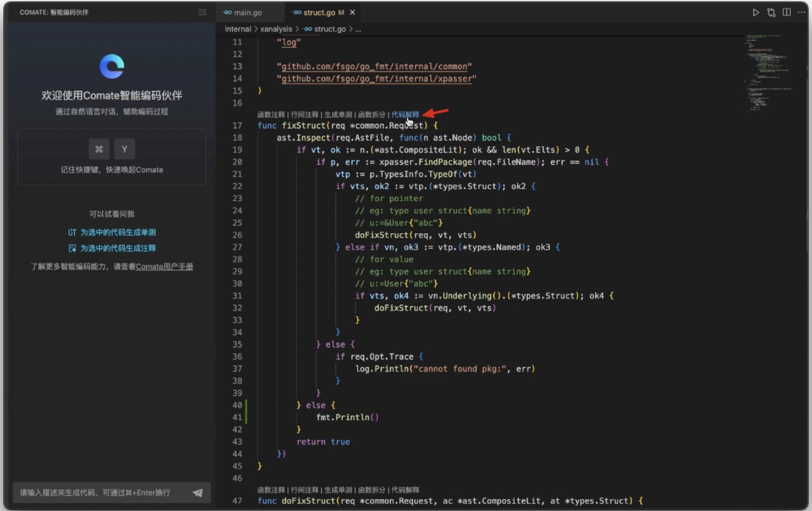Viewport: 812px width, 511px height.
Task: Click the UT icon beside 为选中的代码生成单测
Action: point(72,233)
